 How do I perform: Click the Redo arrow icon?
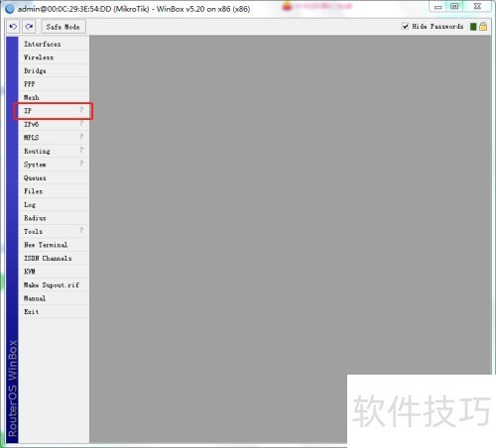(x=29, y=27)
